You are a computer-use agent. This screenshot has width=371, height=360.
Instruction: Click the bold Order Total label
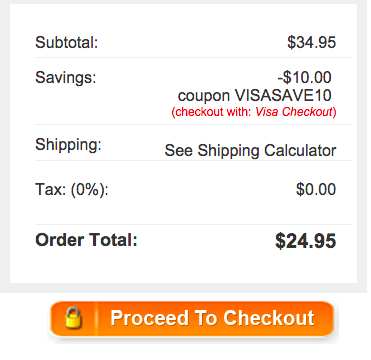click(86, 240)
